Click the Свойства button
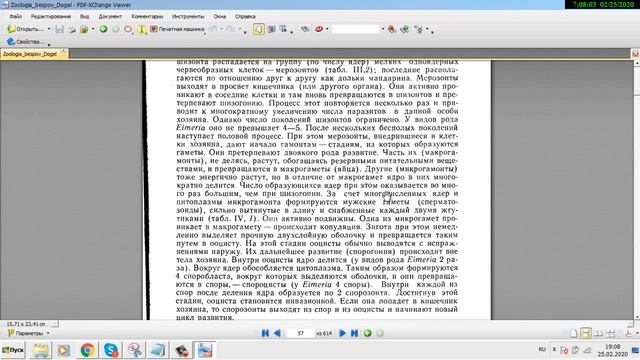 26,42
